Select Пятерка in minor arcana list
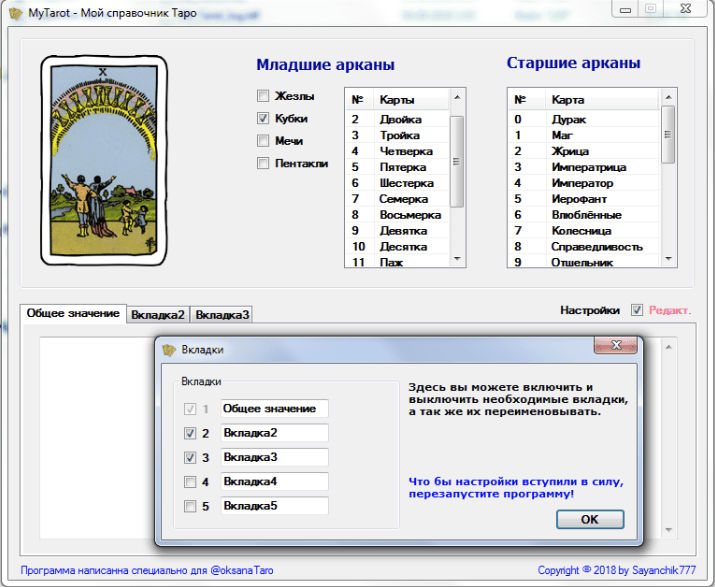 398,167
